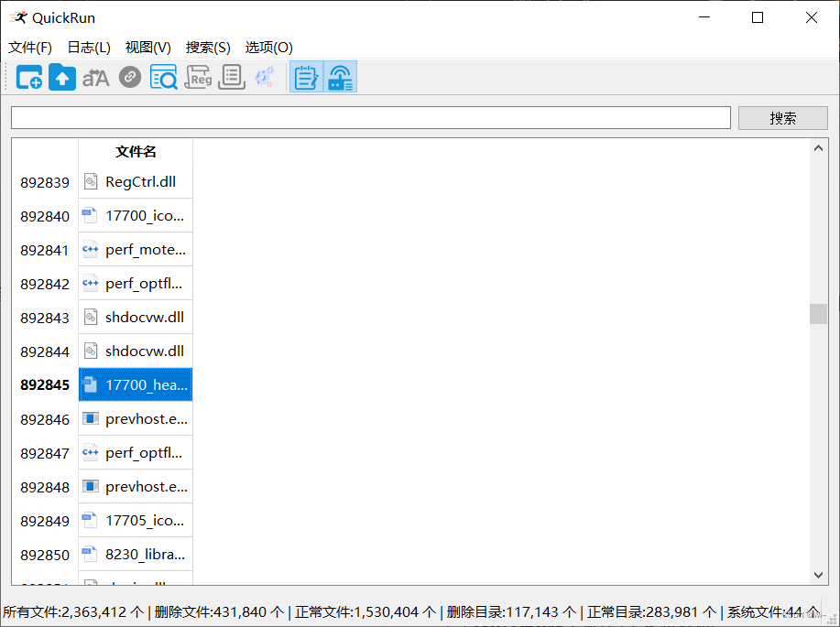Open the 选项(O) menu
Image resolution: width=840 pixels, height=627 pixels.
(267, 47)
